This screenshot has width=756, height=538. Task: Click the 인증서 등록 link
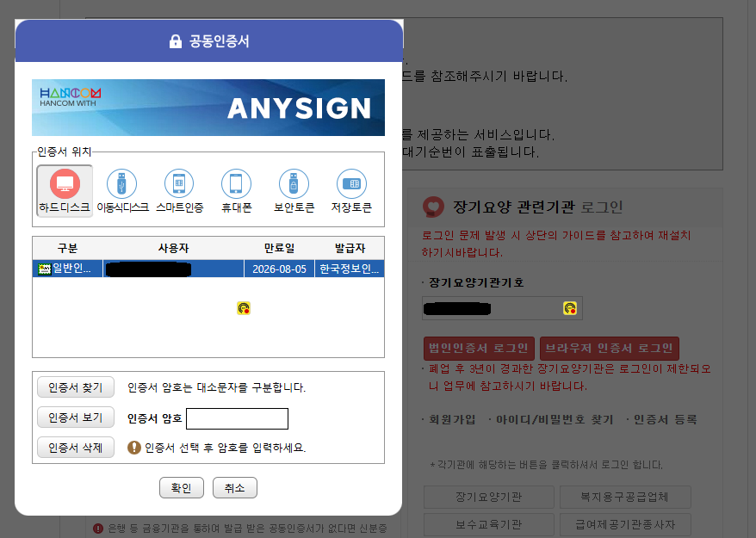click(x=664, y=417)
